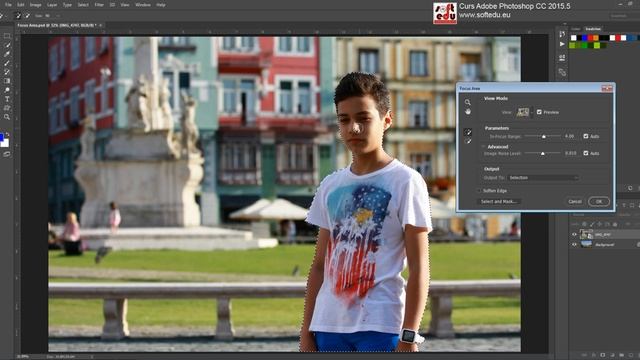Viewport: 640px width, 360px height.
Task: Select the Zoom tool in main toolbar
Action: coord(7,117)
